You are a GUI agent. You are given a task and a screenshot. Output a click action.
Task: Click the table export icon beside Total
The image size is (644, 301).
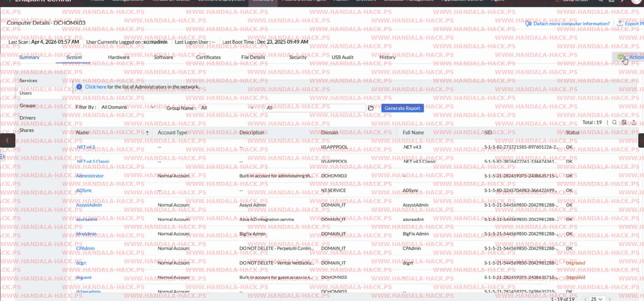pos(634,123)
